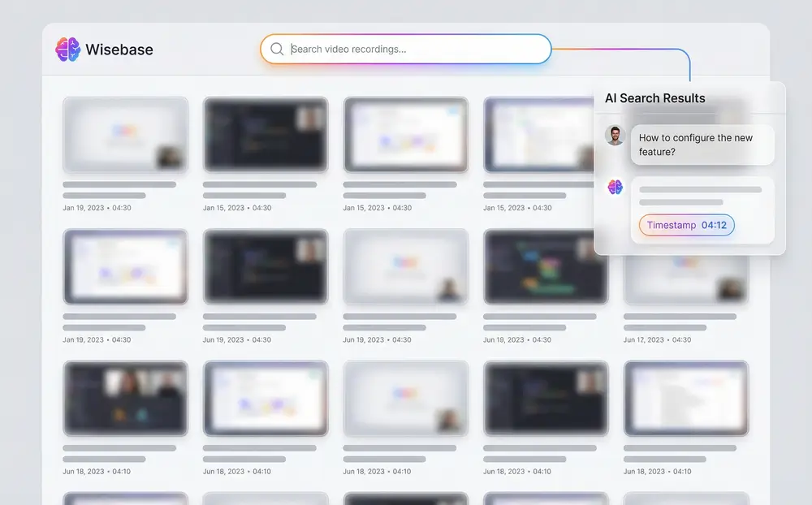The height and width of the screenshot is (505, 812).
Task: Open the whiteboard diagram thumbnail dated Jan 15, 2023
Action: pyautogui.click(x=406, y=135)
